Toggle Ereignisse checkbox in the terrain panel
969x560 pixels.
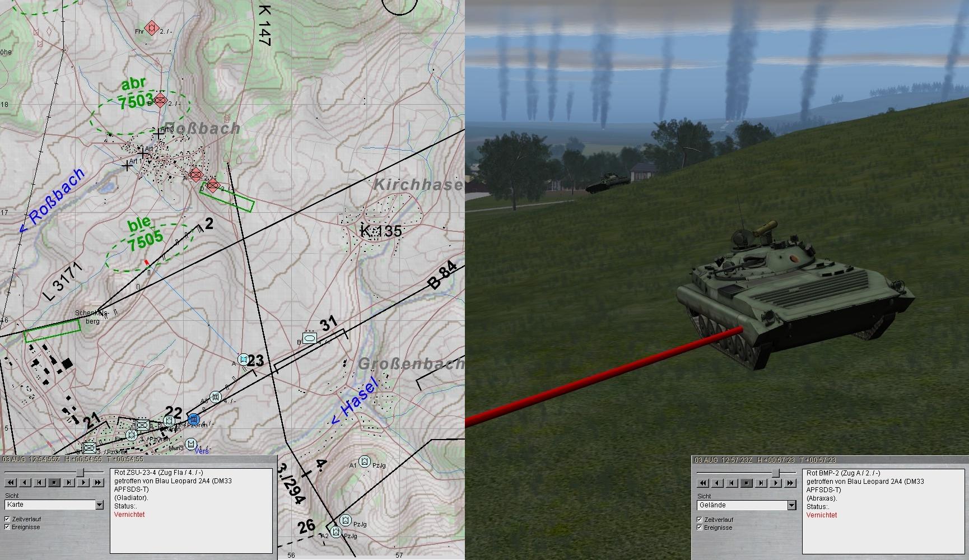[700, 528]
